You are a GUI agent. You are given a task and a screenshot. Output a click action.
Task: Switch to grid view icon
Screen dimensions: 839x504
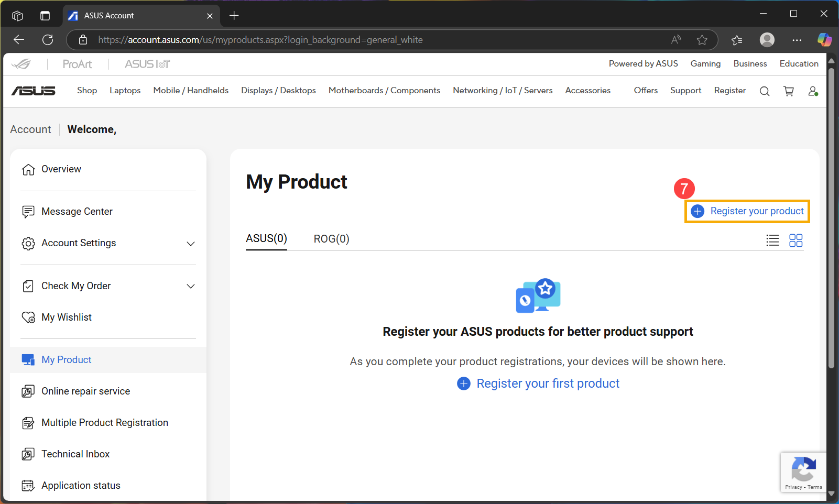[796, 240]
